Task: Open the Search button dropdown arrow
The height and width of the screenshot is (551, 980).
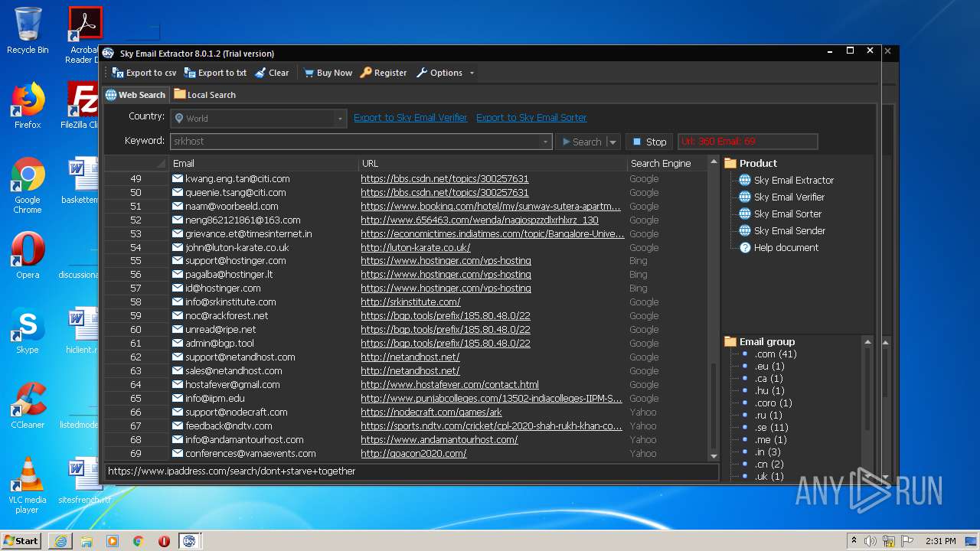Action: point(612,142)
